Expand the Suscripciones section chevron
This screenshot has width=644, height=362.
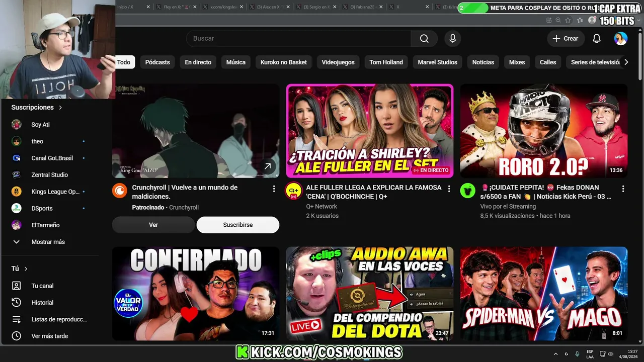coord(60,108)
